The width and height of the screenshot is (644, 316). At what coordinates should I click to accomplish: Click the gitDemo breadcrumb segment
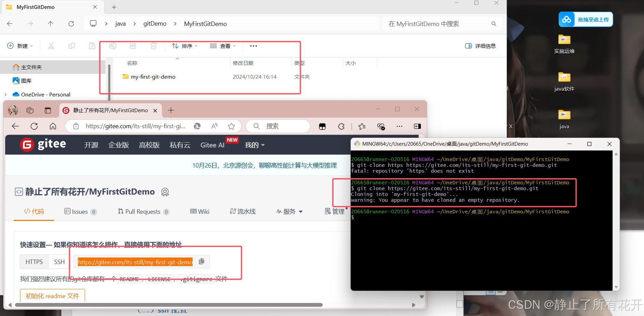[x=155, y=24]
